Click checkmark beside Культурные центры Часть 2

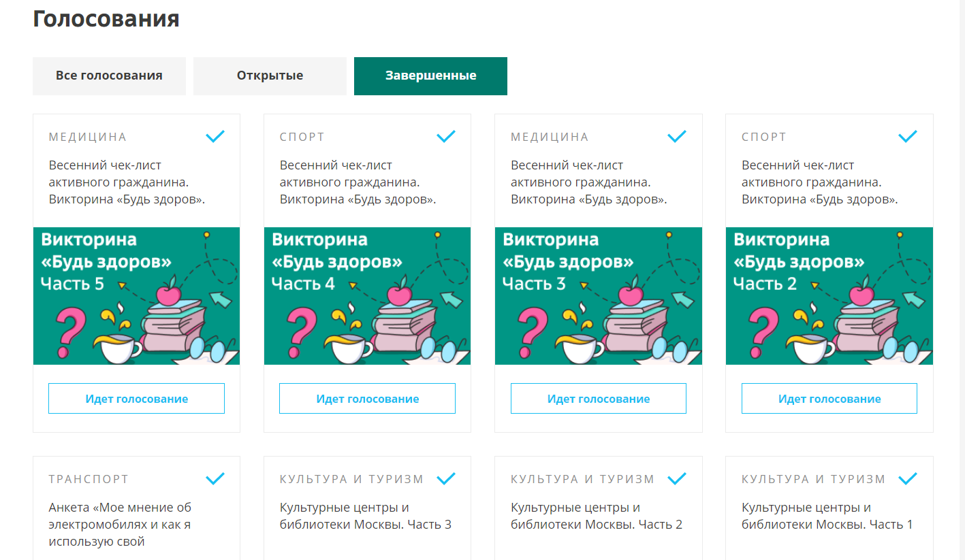(x=677, y=479)
